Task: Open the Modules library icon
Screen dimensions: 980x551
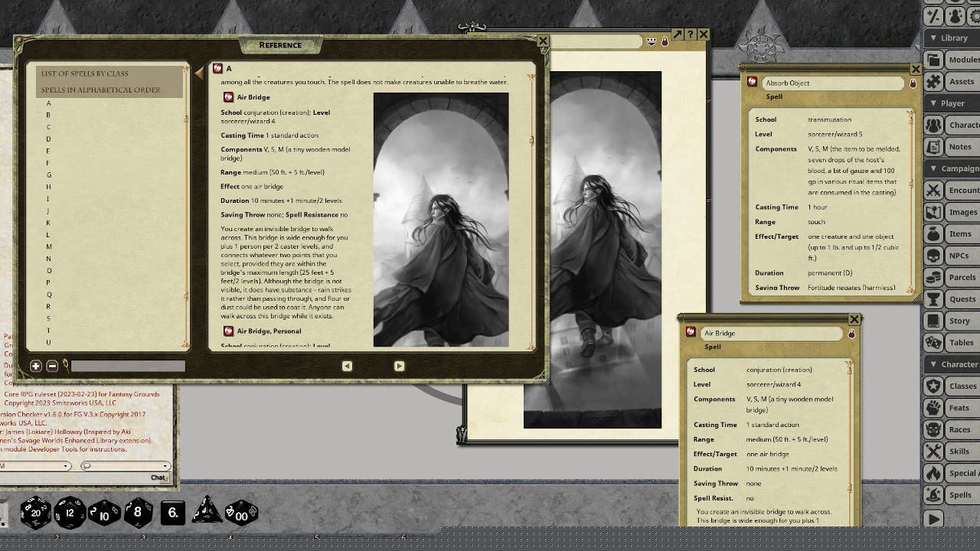Action: [933, 60]
